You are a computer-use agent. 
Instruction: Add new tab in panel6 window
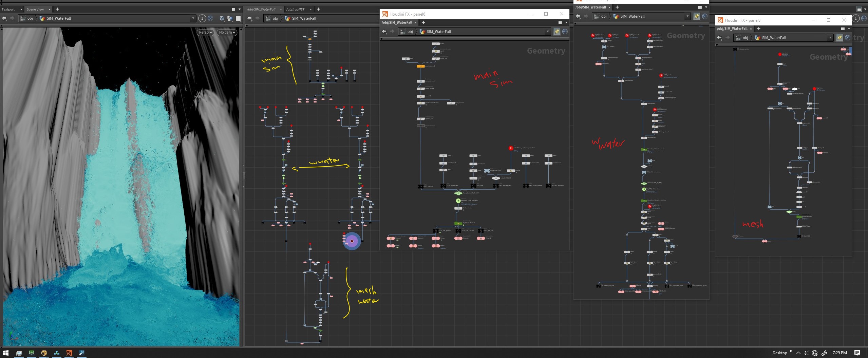[x=423, y=22]
